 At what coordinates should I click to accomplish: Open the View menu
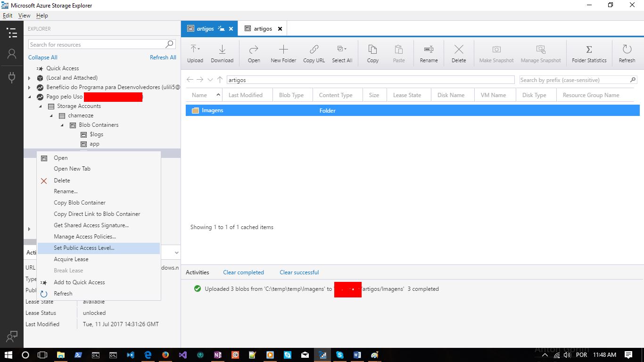24,16
